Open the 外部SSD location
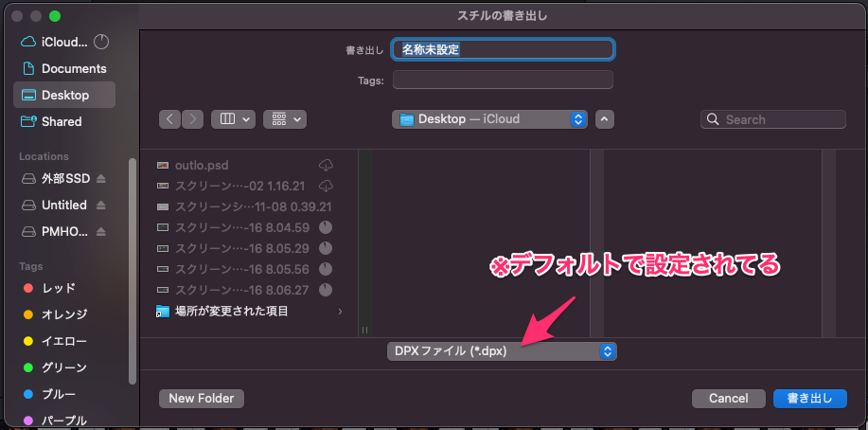Image resolution: width=868 pixels, height=430 pixels. (x=55, y=178)
